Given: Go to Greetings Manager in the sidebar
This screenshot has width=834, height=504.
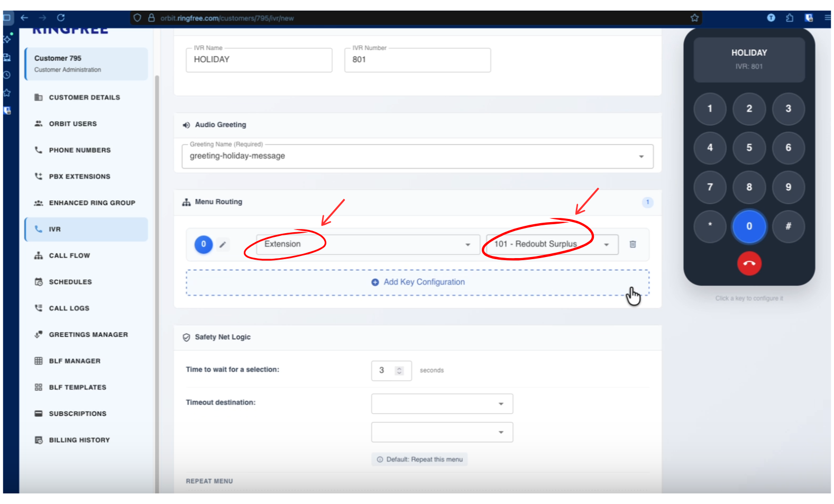Looking at the screenshot, I should 88,335.
